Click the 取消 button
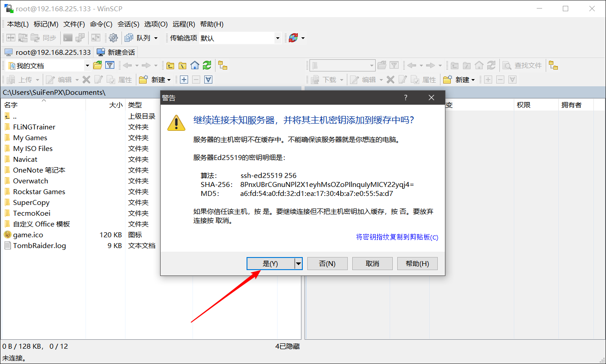 click(373, 264)
